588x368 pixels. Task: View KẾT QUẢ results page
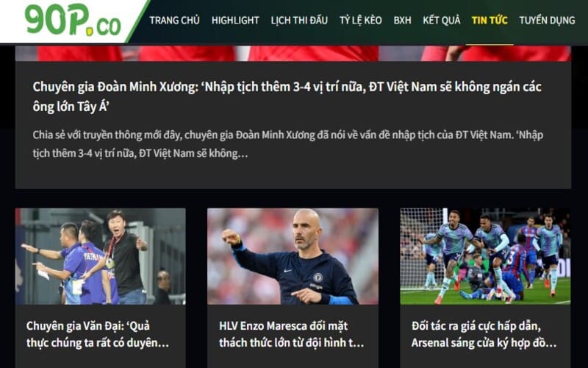442,21
